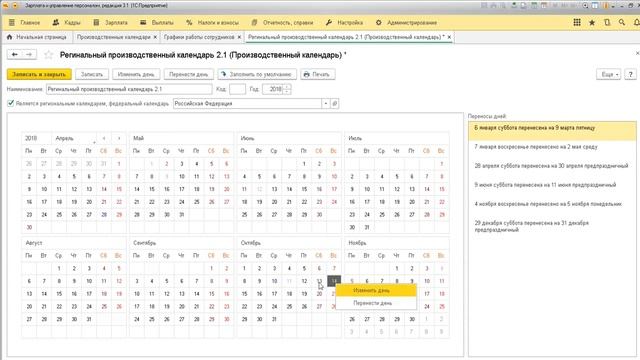Image resolution: width=640 pixels, height=360 pixels.
Task: Select the transfer row 29 декабря суббота
Action: click(x=552, y=227)
